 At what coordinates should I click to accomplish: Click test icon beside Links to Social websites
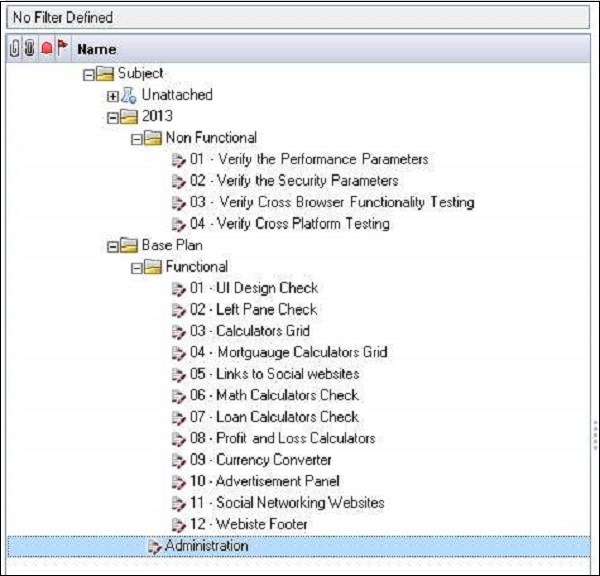click(x=179, y=375)
